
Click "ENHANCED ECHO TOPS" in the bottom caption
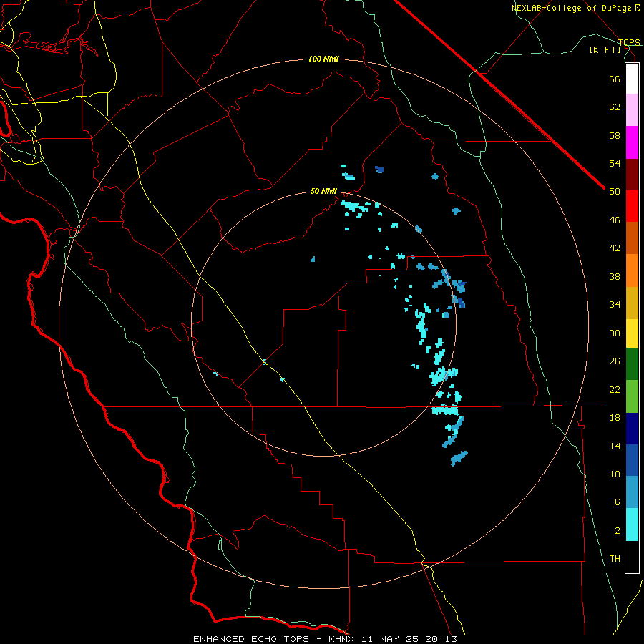click(251, 639)
